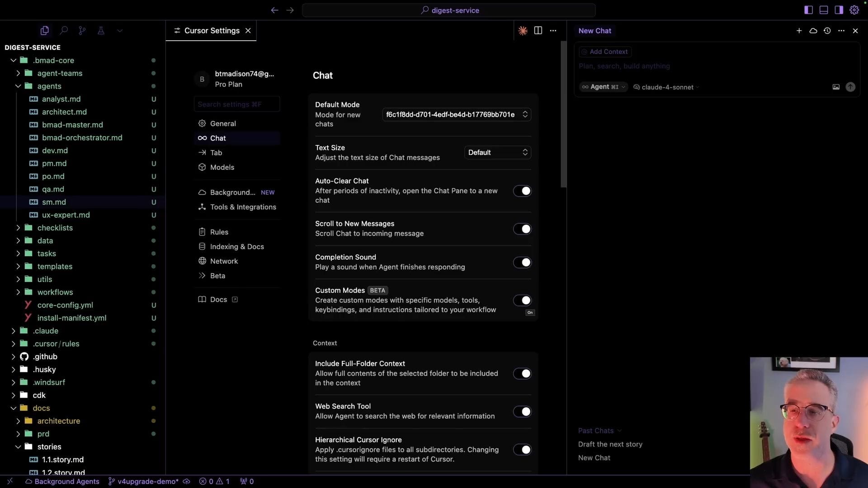Toggle Auto-Clear Chat switch
The image size is (868, 488).
pos(522,191)
